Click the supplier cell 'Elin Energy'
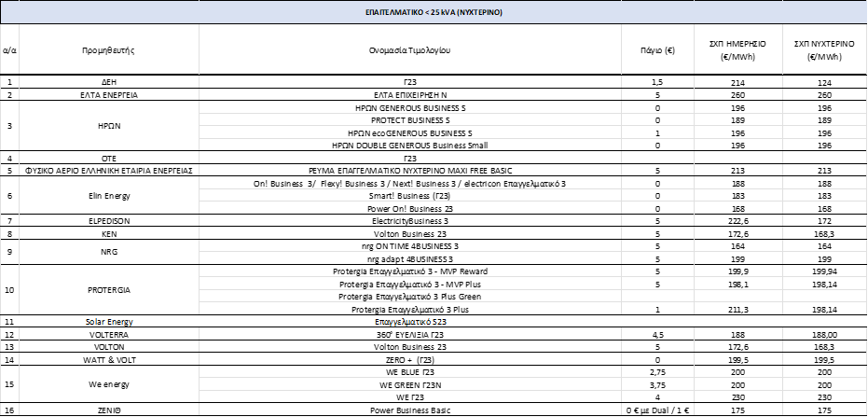 coord(108,196)
